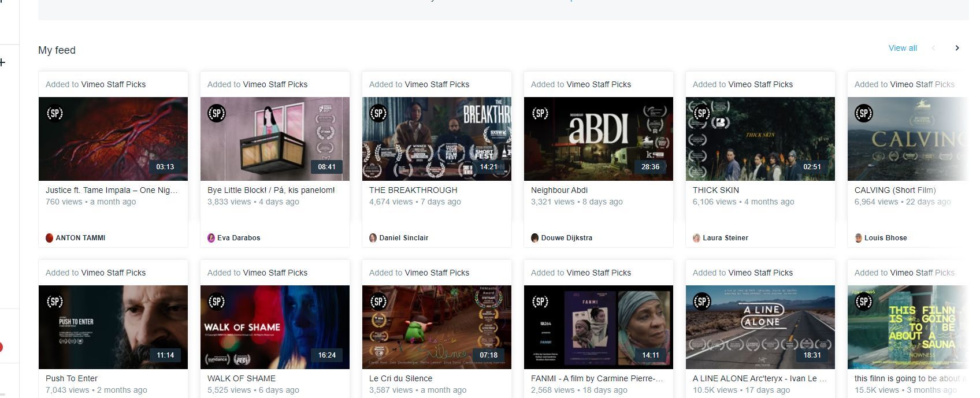
Task: Click the SP badge on FANMI thumbnail
Action: (540, 302)
